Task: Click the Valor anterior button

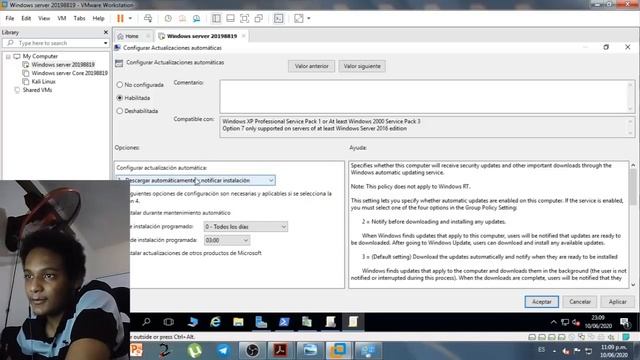Action: (311, 66)
